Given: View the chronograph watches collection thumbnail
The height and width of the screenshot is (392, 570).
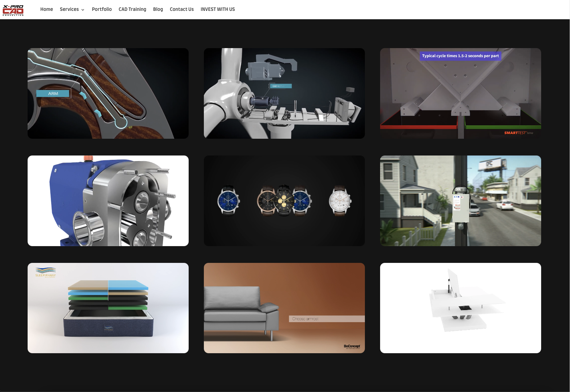Looking at the screenshot, I should tap(284, 201).
